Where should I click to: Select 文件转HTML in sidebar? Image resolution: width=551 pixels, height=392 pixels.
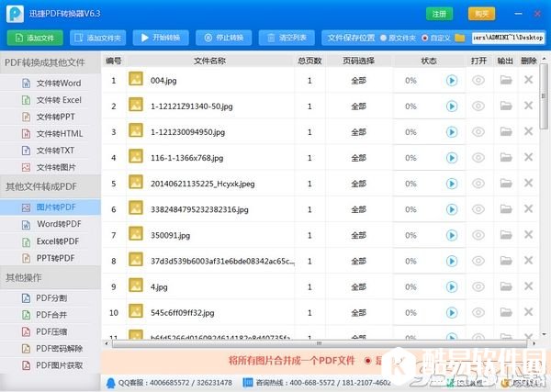click(x=51, y=134)
